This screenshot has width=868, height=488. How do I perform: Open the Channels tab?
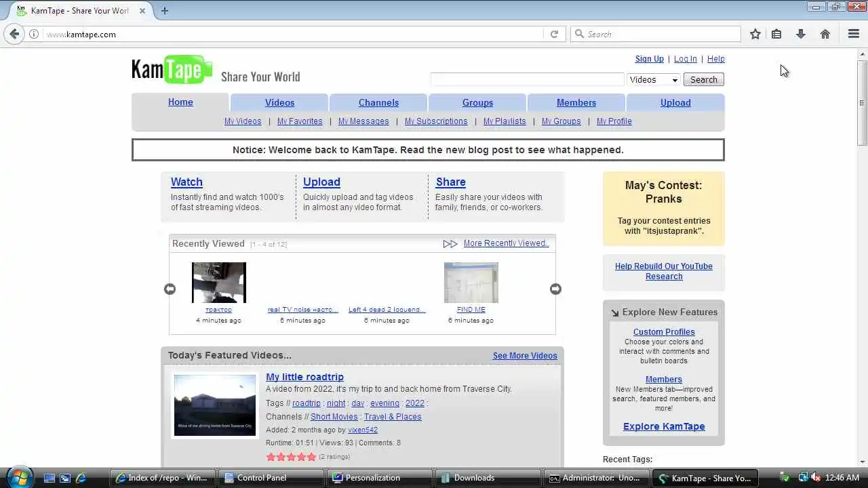coord(378,103)
